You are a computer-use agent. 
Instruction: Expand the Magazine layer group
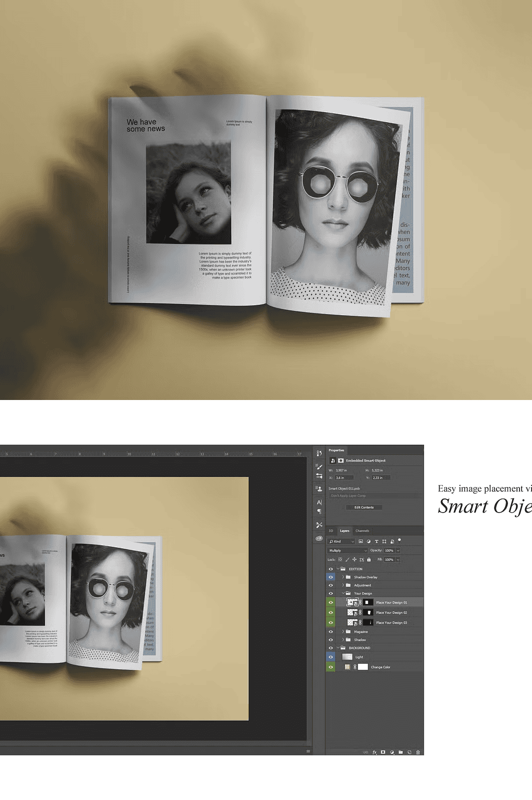(x=343, y=631)
